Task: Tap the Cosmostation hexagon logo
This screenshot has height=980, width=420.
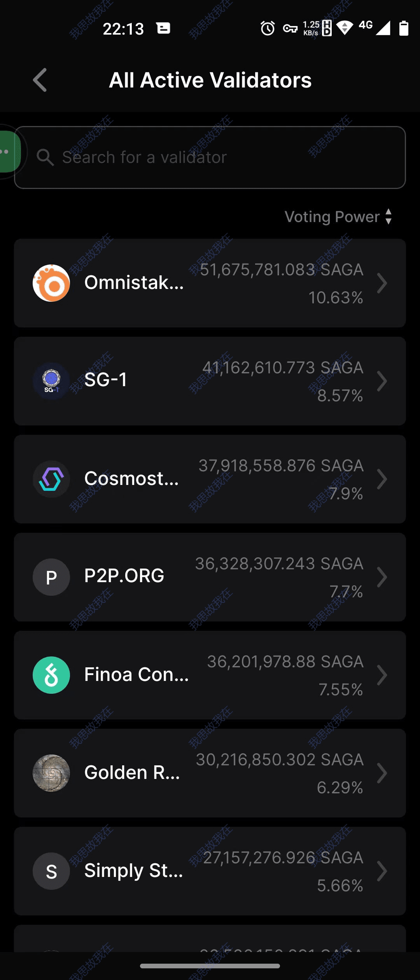Action: pyautogui.click(x=51, y=479)
